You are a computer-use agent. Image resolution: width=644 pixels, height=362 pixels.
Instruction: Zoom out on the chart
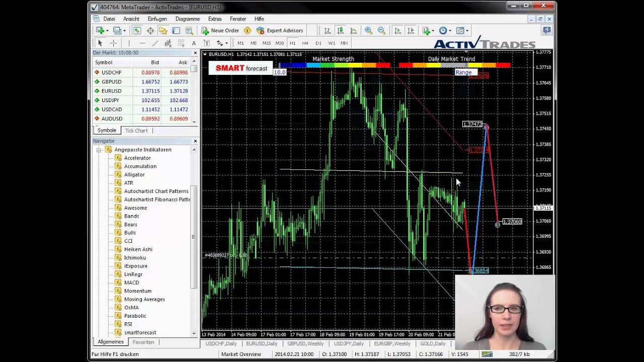(x=381, y=31)
